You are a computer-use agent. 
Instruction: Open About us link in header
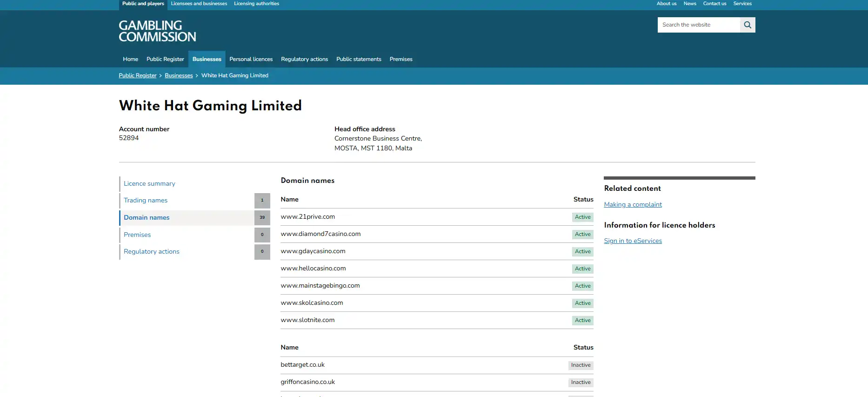pos(667,4)
